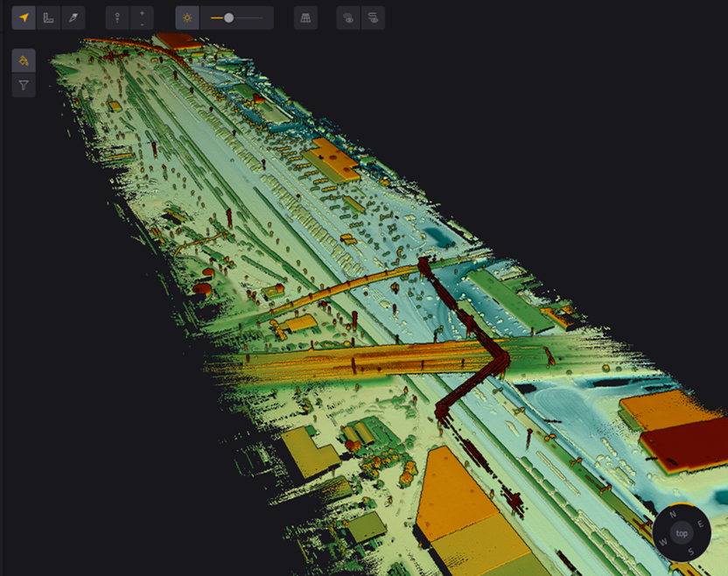Screen dimensions: 728x576
Task: Click the point size icon
Action: (117, 18)
